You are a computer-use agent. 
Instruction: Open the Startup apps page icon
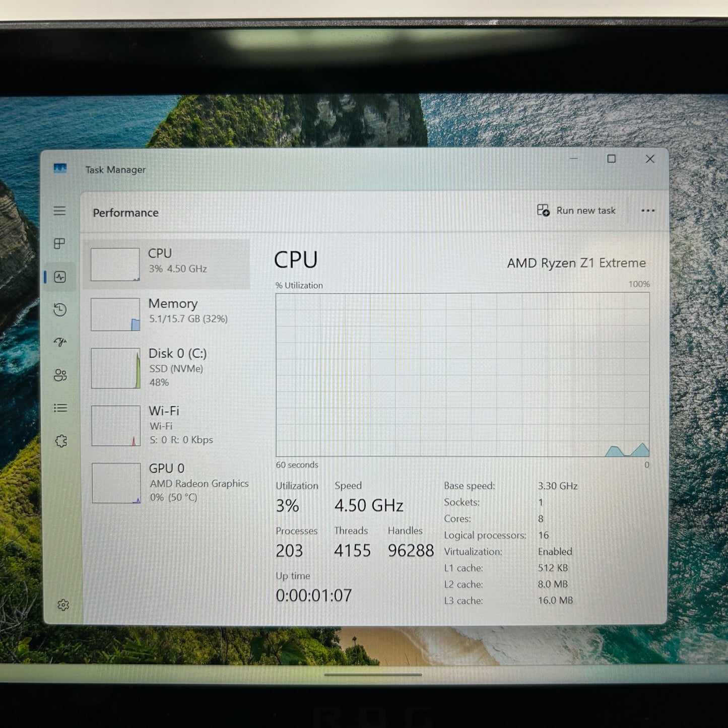(60, 343)
